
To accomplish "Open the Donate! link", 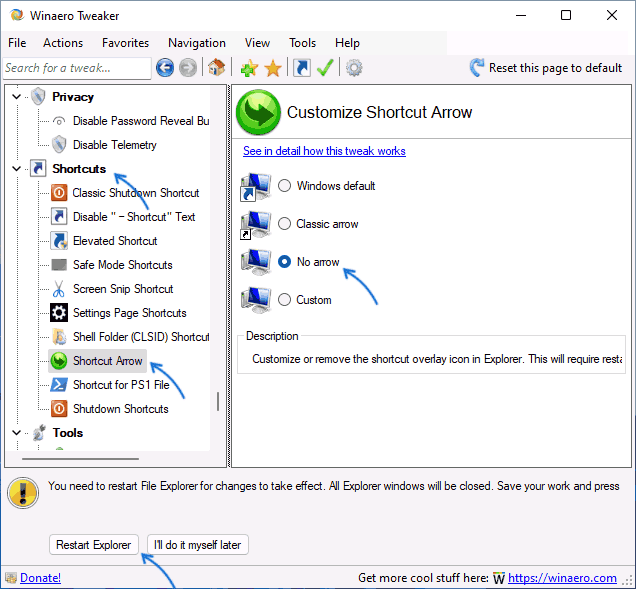I will pos(40,578).
